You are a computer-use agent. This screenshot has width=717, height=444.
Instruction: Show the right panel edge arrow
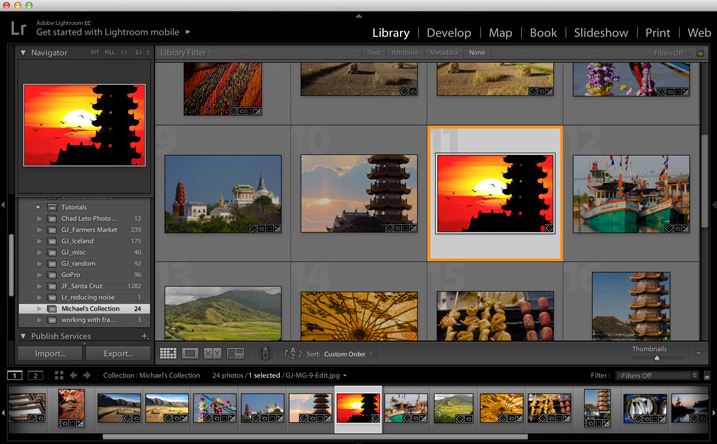point(714,205)
